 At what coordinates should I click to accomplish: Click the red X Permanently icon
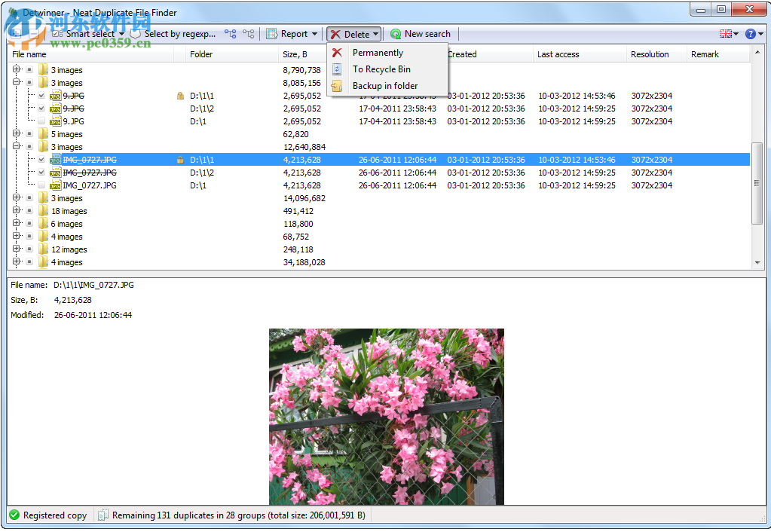[337, 53]
